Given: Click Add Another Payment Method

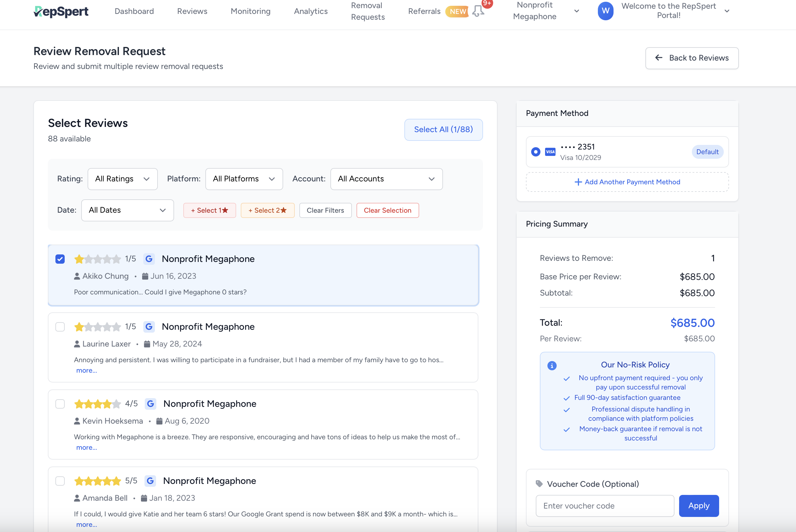Looking at the screenshot, I should click(x=627, y=182).
